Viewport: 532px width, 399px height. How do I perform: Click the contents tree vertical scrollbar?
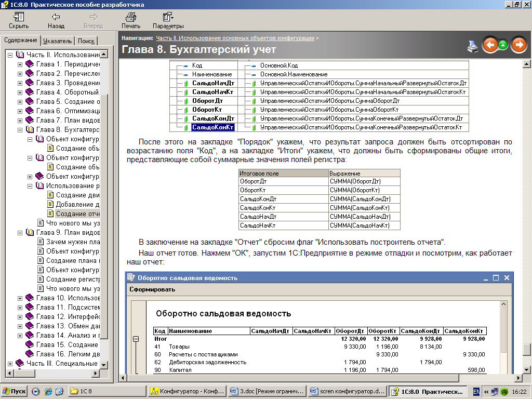(x=104, y=208)
